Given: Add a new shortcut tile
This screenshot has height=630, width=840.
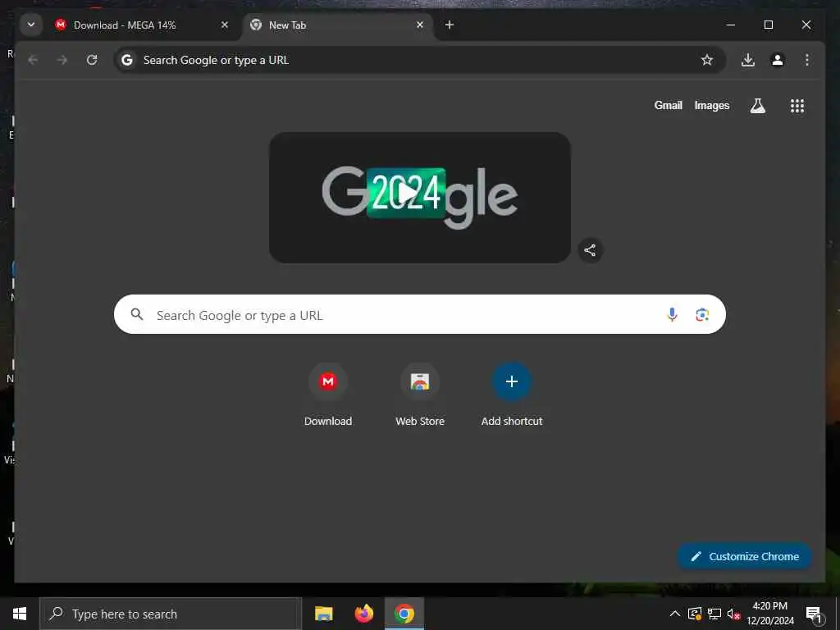Looking at the screenshot, I should pyautogui.click(x=512, y=395).
